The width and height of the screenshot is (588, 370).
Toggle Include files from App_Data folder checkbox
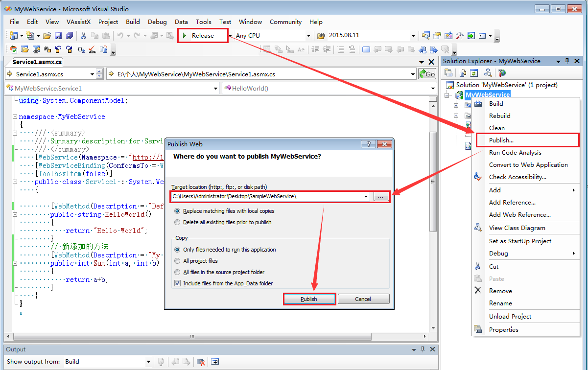click(178, 283)
